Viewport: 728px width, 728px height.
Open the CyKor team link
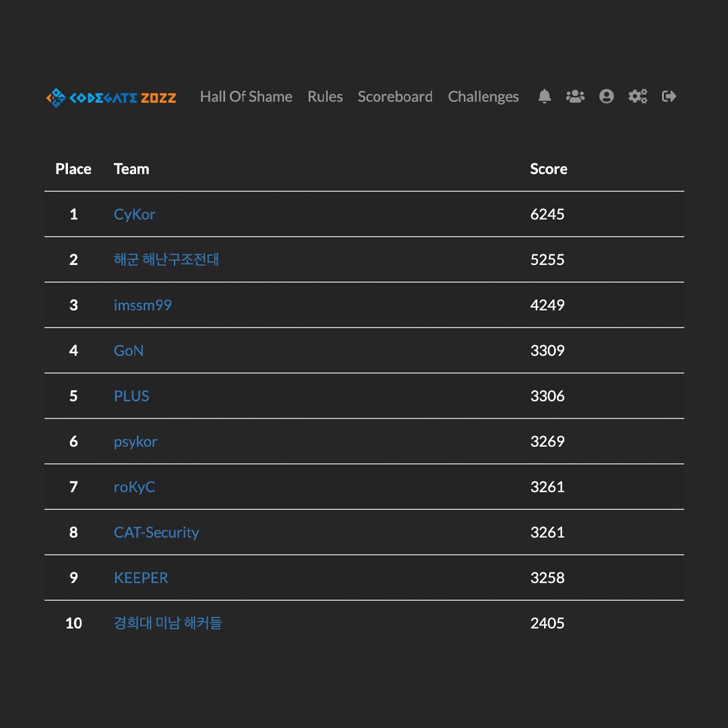point(134,214)
